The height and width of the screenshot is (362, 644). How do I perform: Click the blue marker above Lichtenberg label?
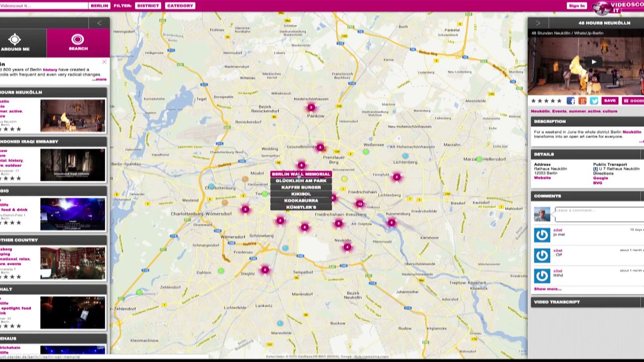[x=406, y=156]
